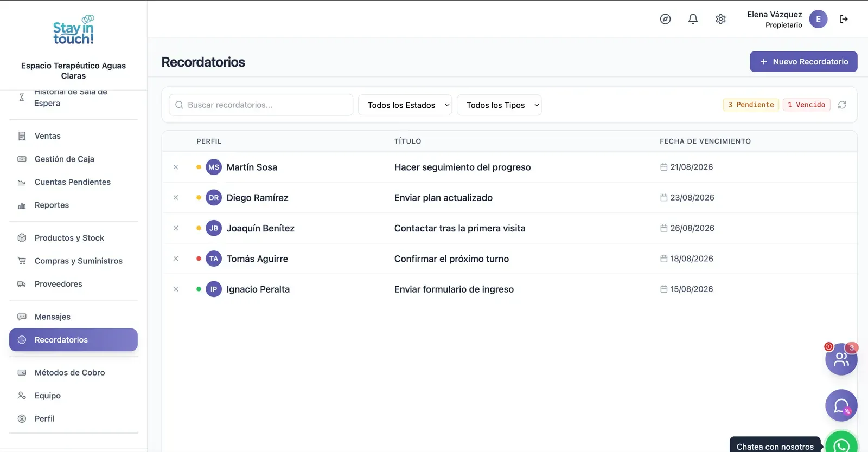Open the floating chat assistant button
Screen dimensions: 868x452
pos(841,405)
